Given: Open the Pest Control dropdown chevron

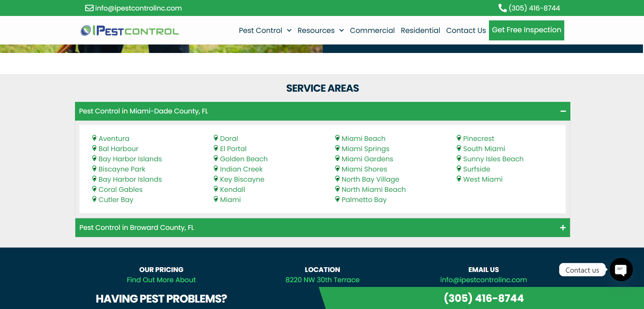Looking at the screenshot, I should (x=289, y=31).
